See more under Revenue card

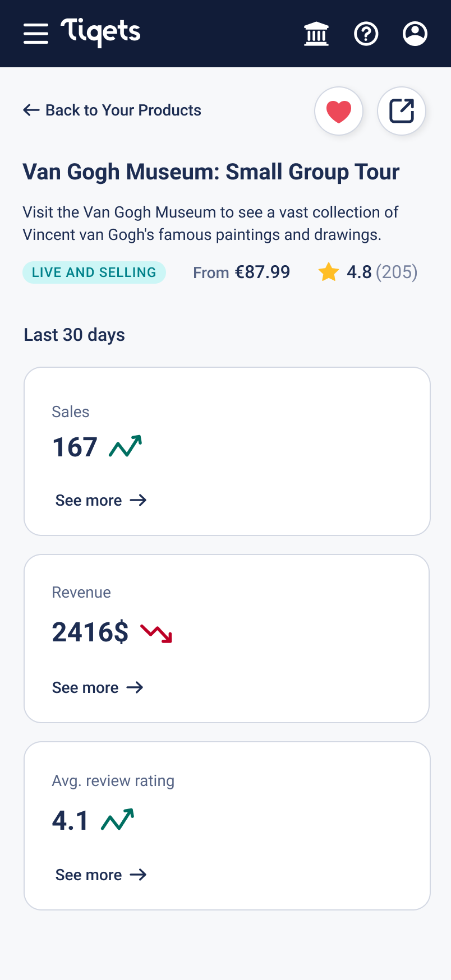pyautogui.click(x=98, y=687)
